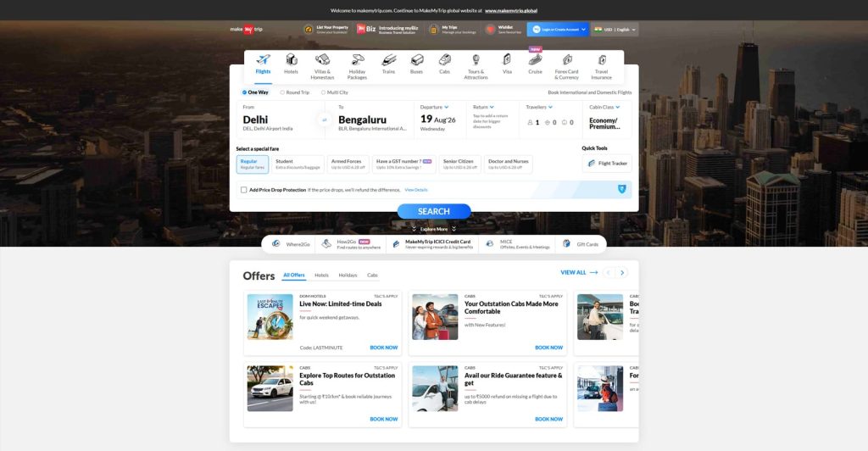
Task: Open View Details for Price Drop Protection
Action: point(416,190)
